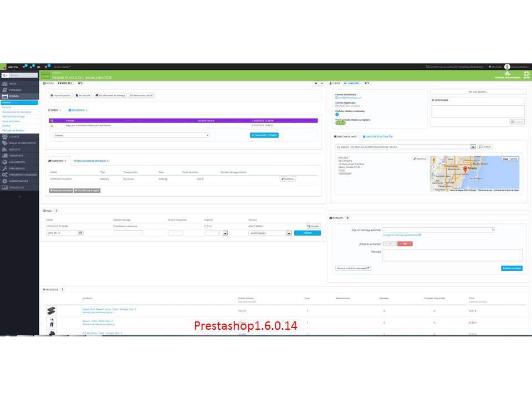Viewport: 532px width, 399px height.
Task: Open the Ayuda help icon in green header
Action: point(526,75)
